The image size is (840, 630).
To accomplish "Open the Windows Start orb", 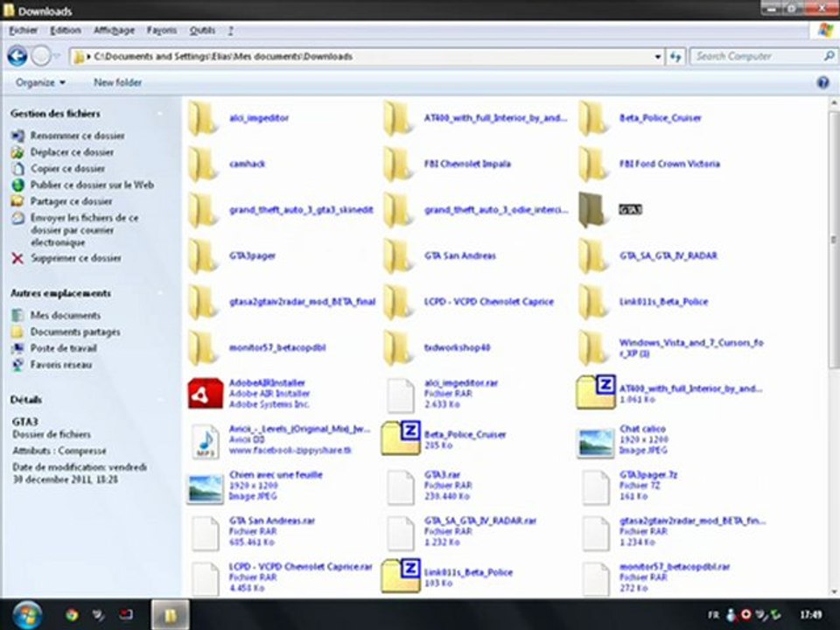I will 27,615.
